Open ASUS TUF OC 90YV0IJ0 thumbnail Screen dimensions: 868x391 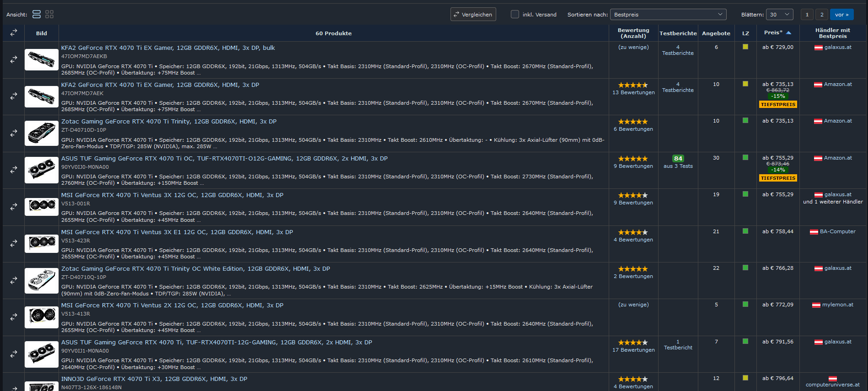tap(41, 170)
